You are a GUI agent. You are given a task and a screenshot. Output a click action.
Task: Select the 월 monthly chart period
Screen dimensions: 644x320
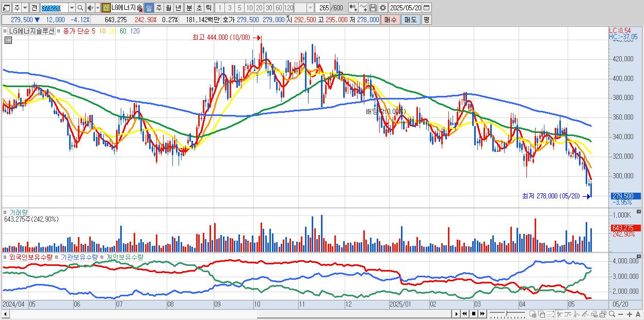tap(169, 8)
